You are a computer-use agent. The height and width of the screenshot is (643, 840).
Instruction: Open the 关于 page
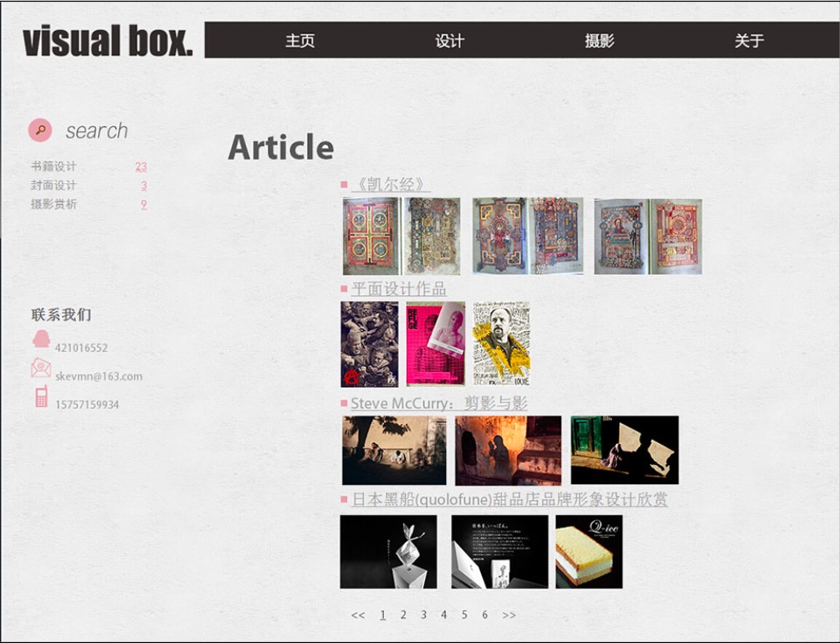click(749, 41)
